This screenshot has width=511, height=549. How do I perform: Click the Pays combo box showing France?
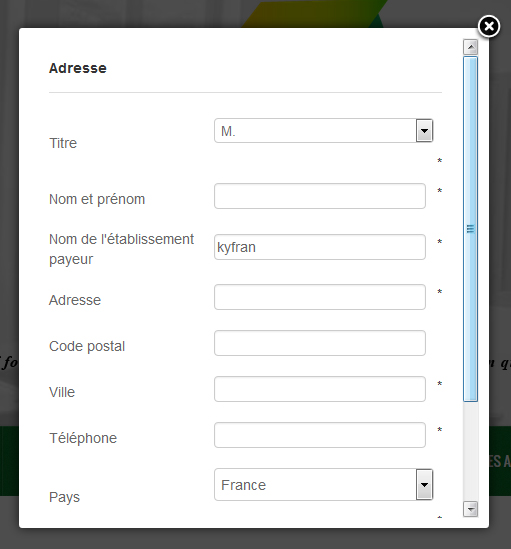[324, 485]
